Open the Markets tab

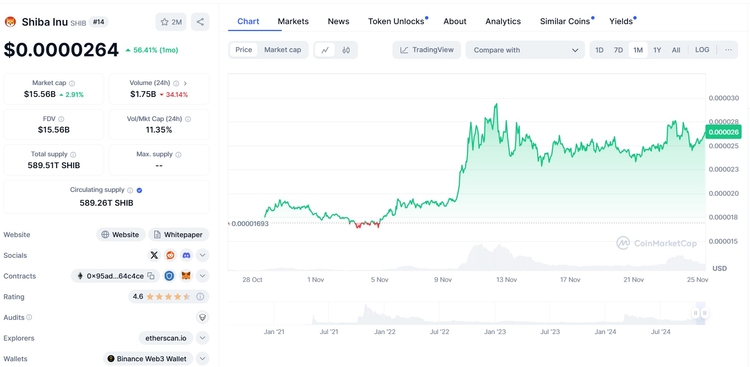point(293,22)
